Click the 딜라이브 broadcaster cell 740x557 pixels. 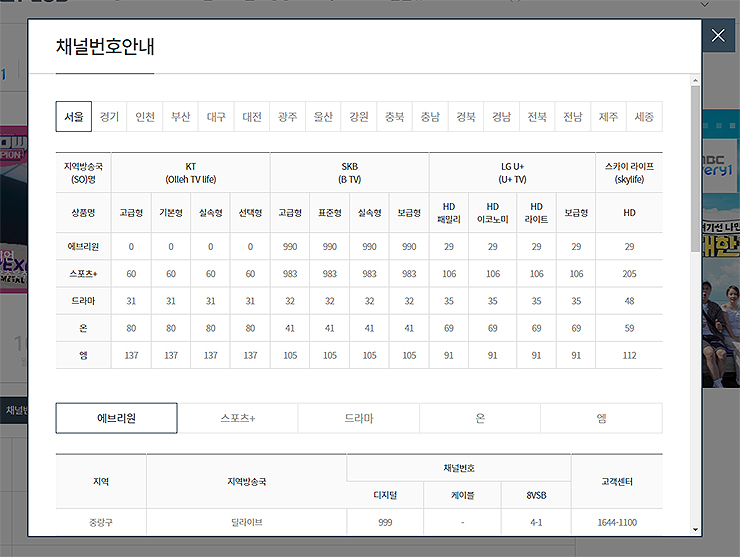246,522
